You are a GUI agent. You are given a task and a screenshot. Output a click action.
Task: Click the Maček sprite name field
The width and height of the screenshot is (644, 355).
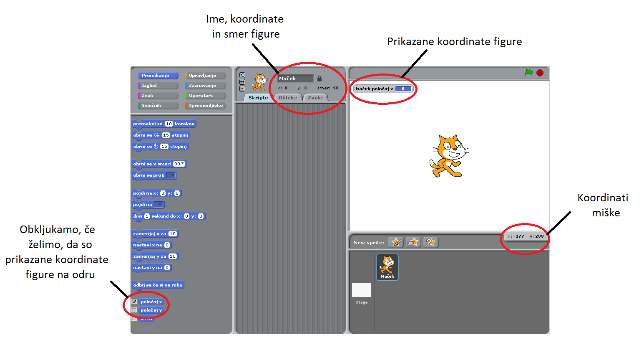pos(295,79)
